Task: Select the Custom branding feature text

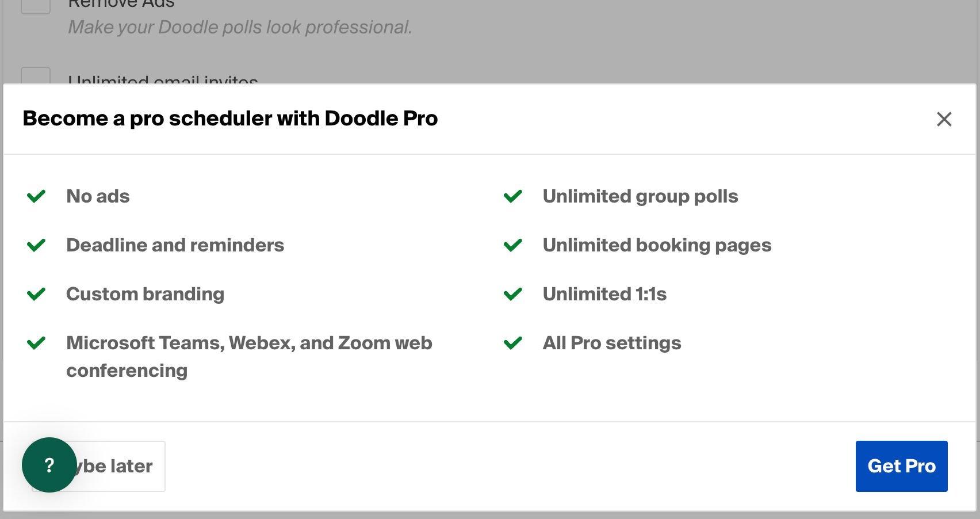Action: click(146, 295)
